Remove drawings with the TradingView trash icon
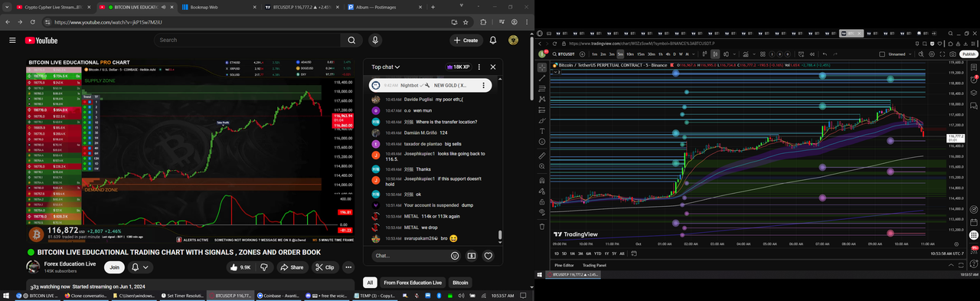980x301 pixels. 542,226
